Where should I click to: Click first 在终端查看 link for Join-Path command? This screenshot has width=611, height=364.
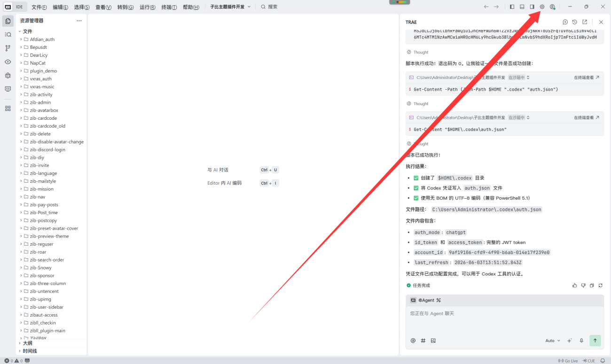587,77
